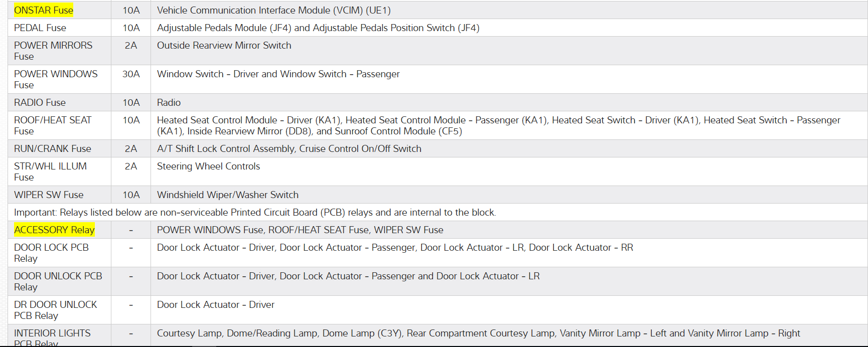Click the RADIO Fuse label
Image resolution: width=868 pixels, height=347 pixels.
point(40,102)
